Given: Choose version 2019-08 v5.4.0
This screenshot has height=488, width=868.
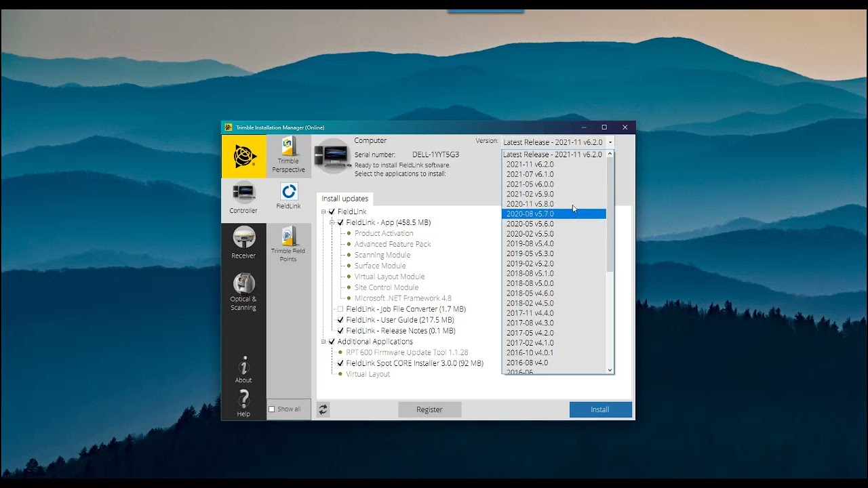Looking at the screenshot, I should (553, 244).
